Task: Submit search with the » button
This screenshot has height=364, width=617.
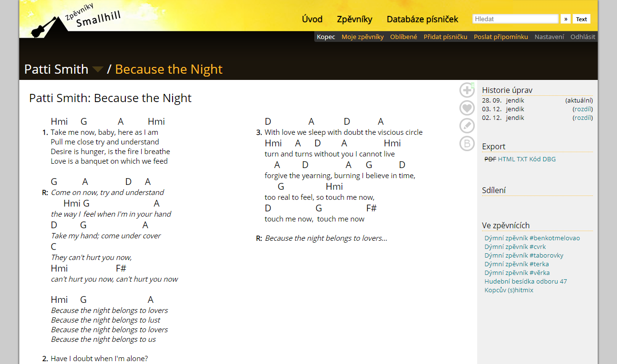Action: [565, 19]
